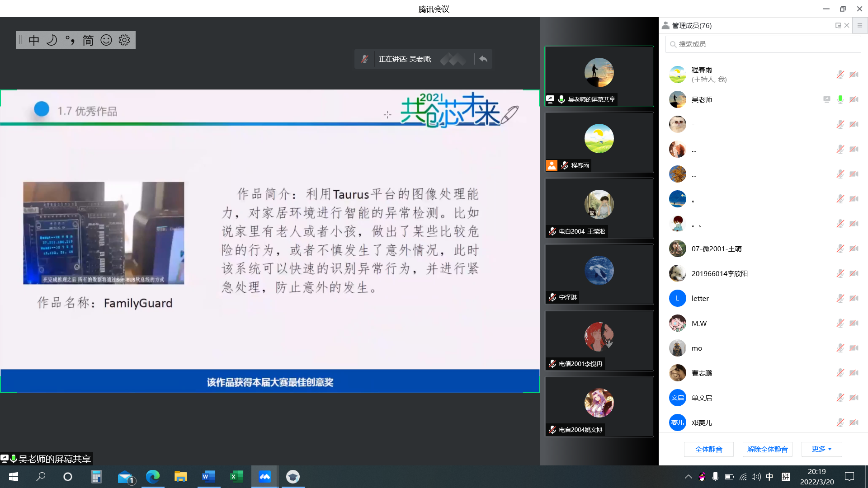The height and width of the screenshot is (488, 868).
Task: Open the panel hamburger menu icon
Action: pyautogui.click(x=860, y=26)
